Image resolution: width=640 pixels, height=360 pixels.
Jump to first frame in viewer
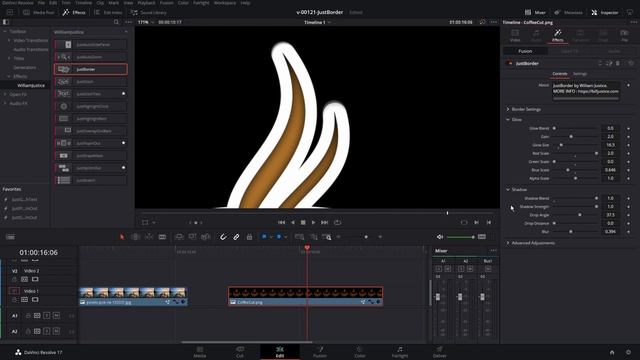click(x=281, y=222)
